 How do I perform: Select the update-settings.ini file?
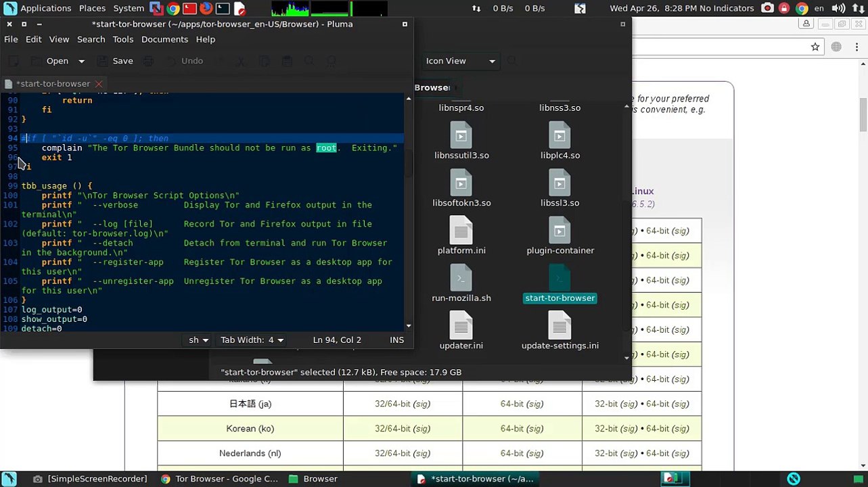559,332
